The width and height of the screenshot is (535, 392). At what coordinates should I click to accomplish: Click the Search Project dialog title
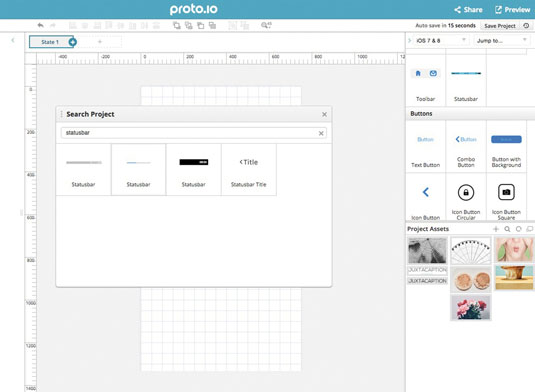click(90, 114)
